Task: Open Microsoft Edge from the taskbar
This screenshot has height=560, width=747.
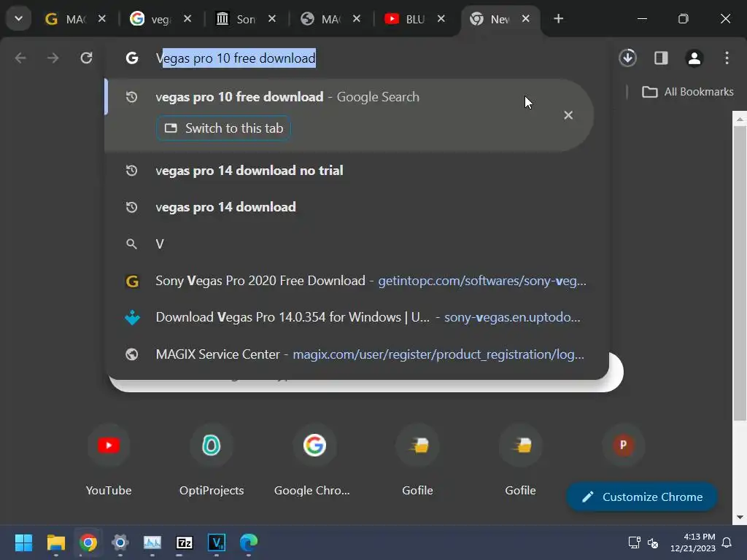Action: (x=249, y=542)
